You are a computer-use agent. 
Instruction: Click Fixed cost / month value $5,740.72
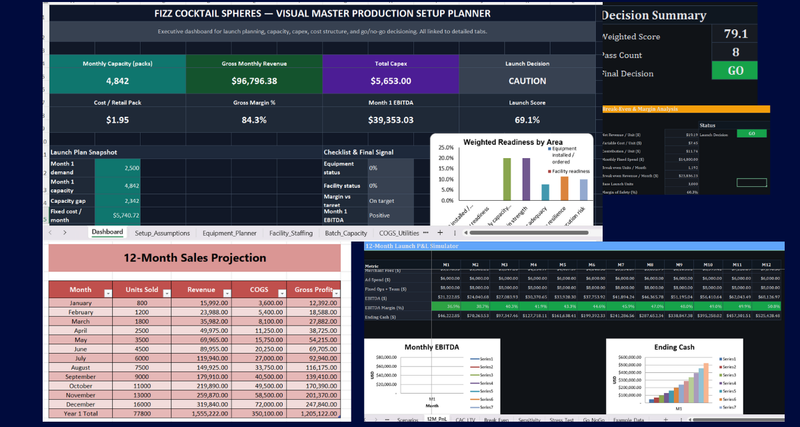(x=117, y=216)
